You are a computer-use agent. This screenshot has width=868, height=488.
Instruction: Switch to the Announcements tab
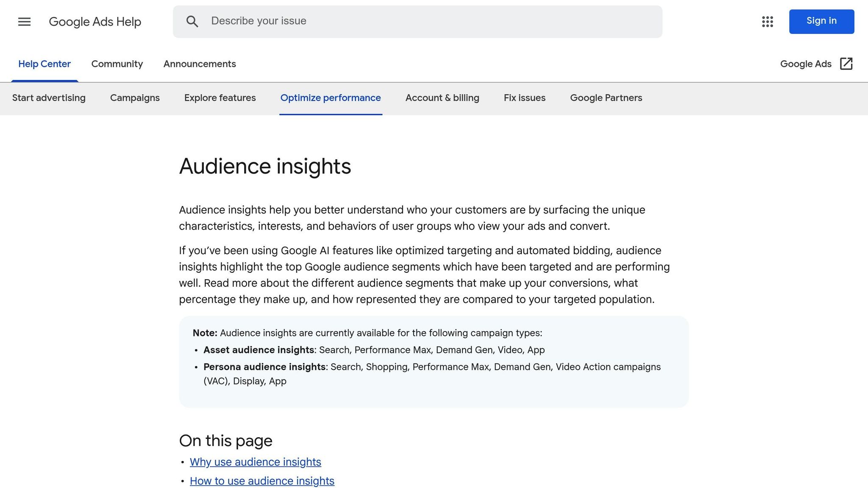[200, 64]
